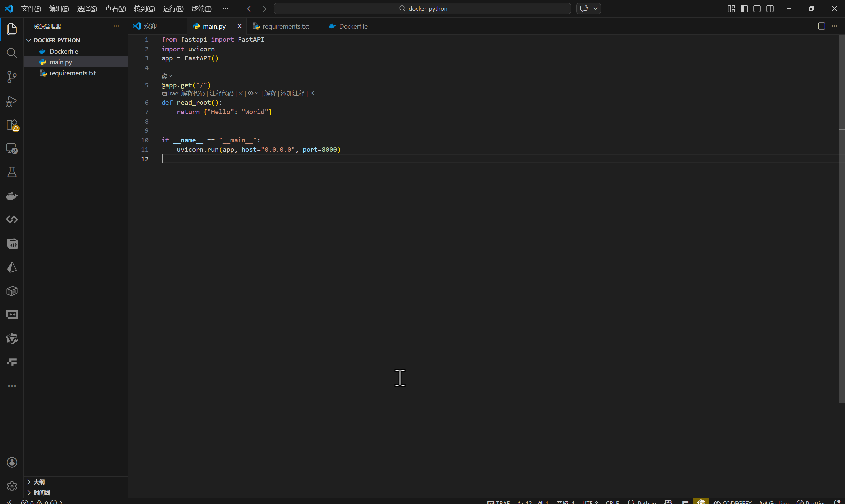This screenshot has height=504, width=845.
Task: Click the 解释 code lens link
Action: tap(270, 93)
